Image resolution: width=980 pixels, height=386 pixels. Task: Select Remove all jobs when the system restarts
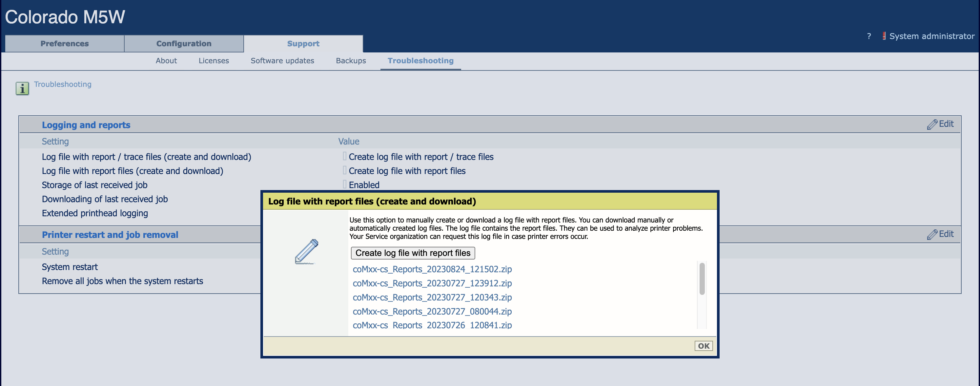tap(123, 281)
